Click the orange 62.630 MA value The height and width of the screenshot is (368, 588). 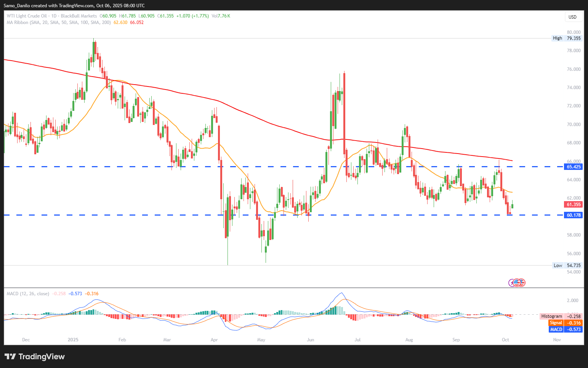click(120, 22)
